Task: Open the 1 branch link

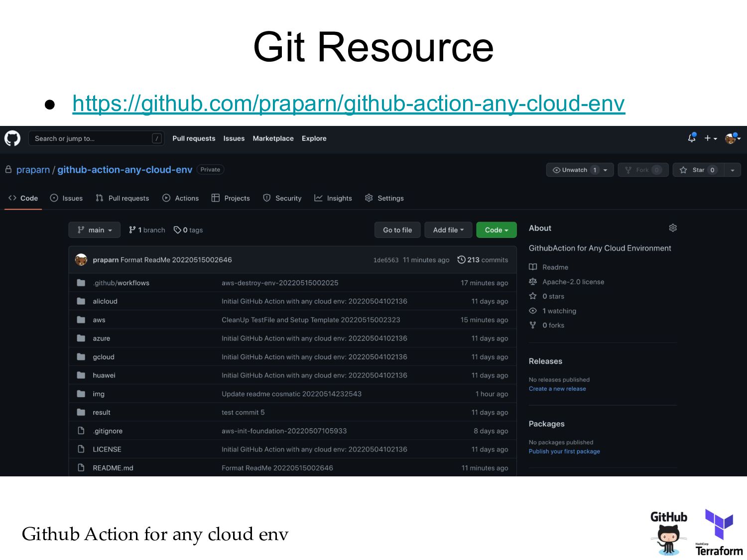Action: coord(147,230)
